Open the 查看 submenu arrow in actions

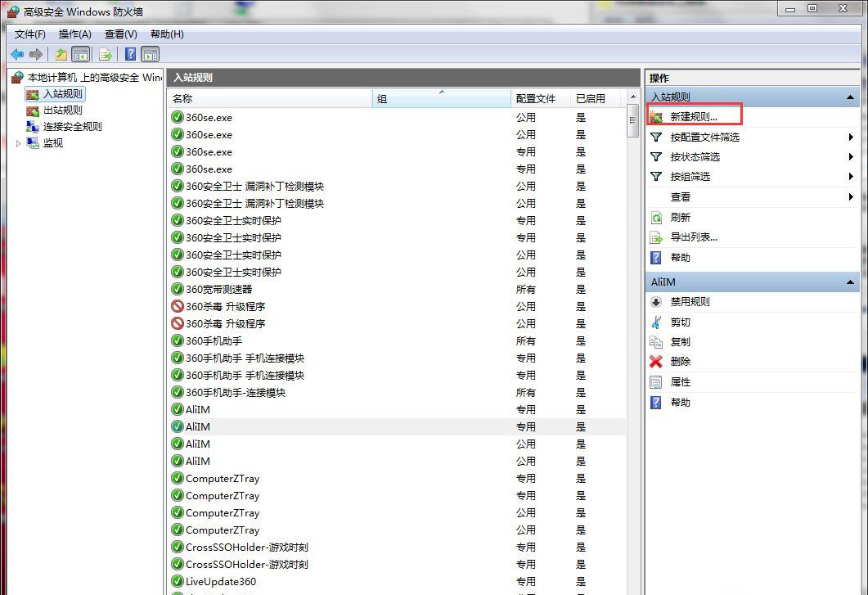pos(851,196)
